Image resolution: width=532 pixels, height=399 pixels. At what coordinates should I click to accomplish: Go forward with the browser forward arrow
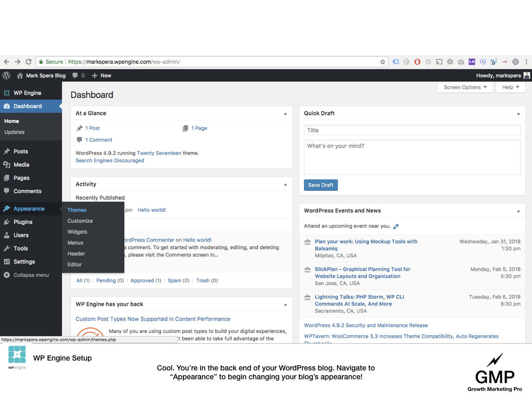(x=18, y=62)
